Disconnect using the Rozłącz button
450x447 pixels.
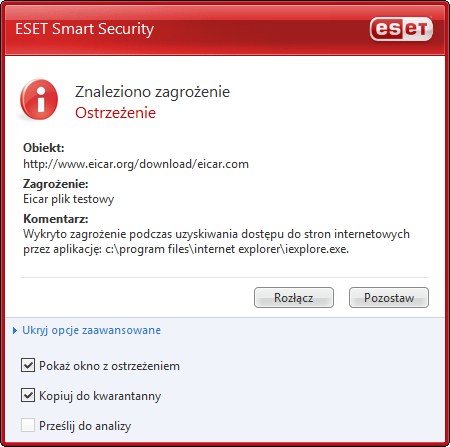294,297
